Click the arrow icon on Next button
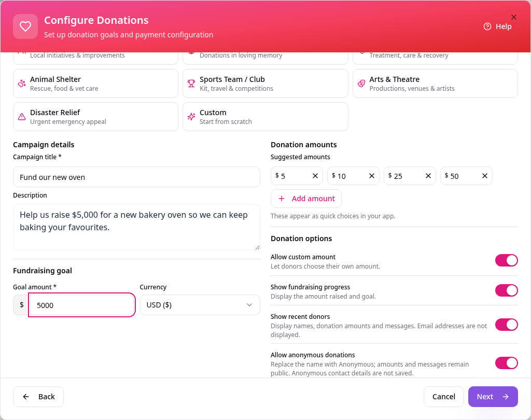This screenshot has width=531, height=420. (506, 397)
